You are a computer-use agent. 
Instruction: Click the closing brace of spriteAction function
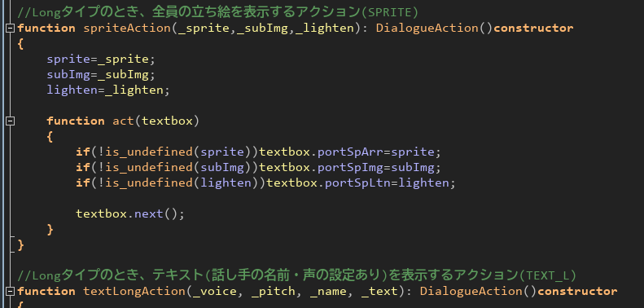21,245
